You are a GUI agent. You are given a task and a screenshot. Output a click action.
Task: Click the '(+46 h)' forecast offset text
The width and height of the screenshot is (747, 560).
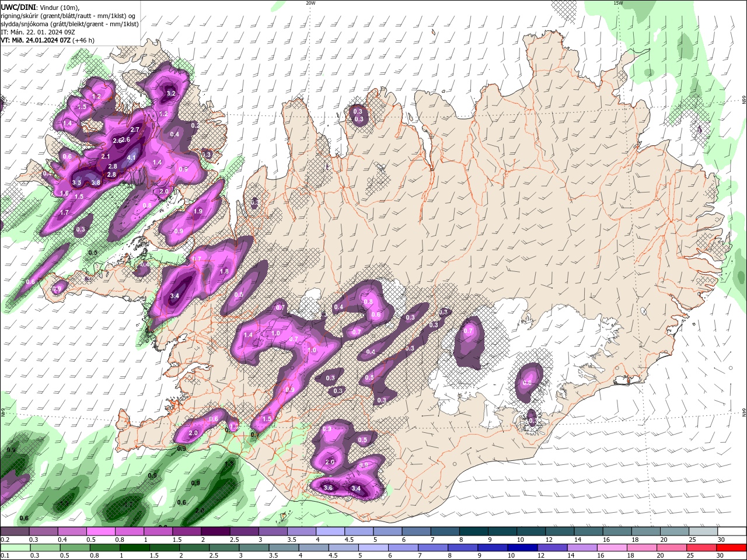[x=84, y=40]
